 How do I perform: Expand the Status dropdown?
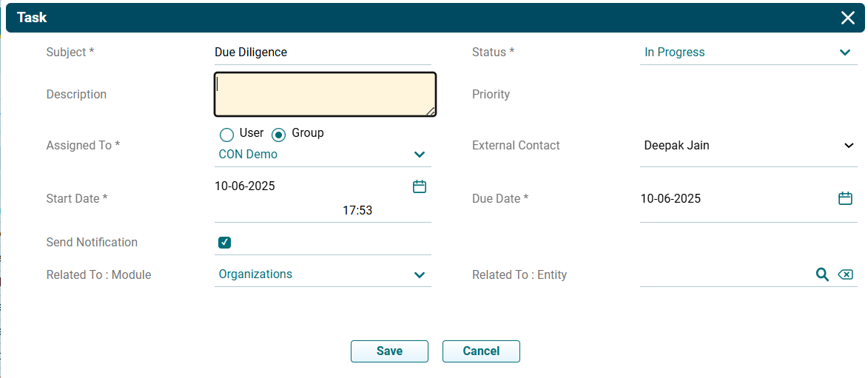click(x=845, y=53)
